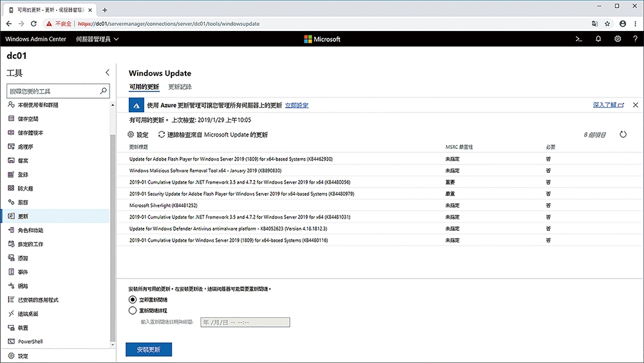Switch to Available updates (可用的更新) tab

pos(144,87)
